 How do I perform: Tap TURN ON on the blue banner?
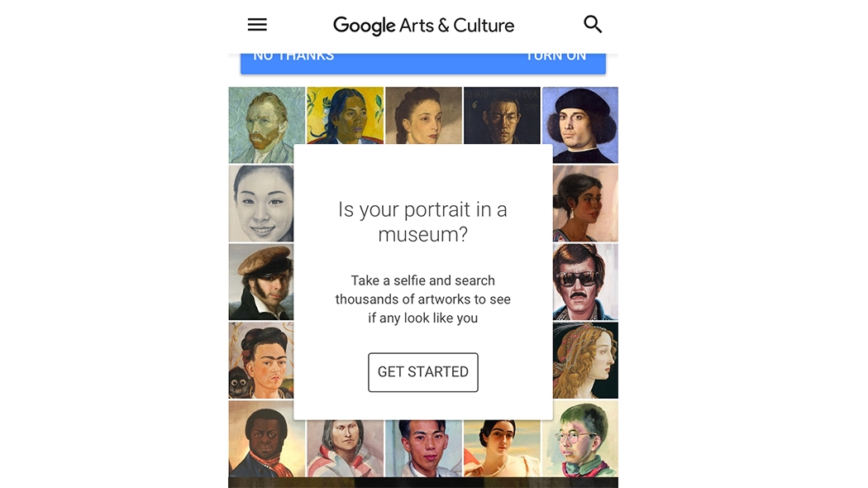pyautogui.click(x=556, y=57)
